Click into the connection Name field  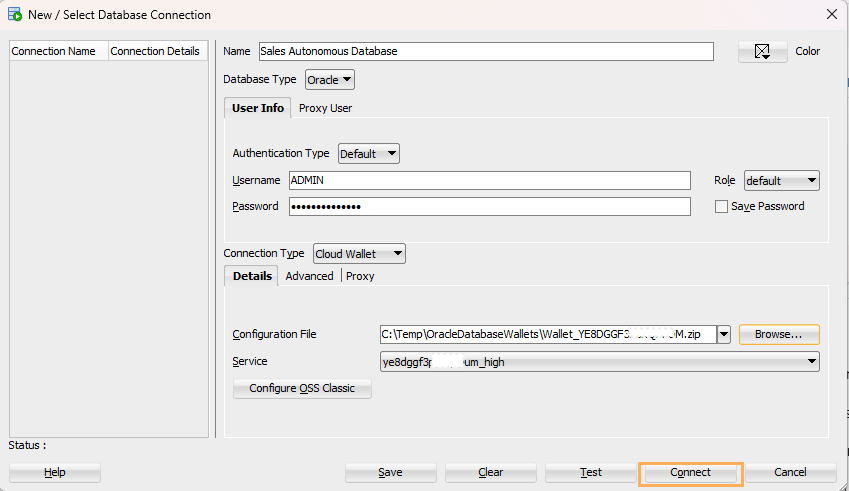click(485, 51)
